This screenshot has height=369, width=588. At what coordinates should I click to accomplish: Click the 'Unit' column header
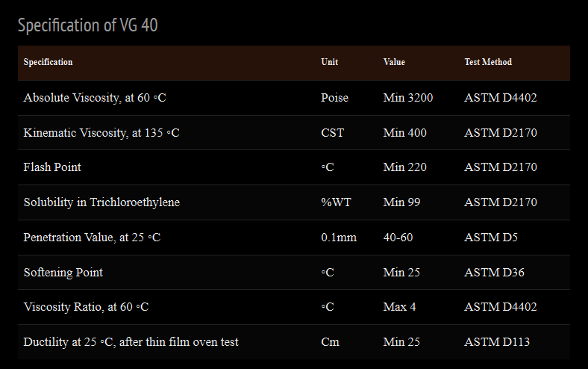(x=329, y=62)
